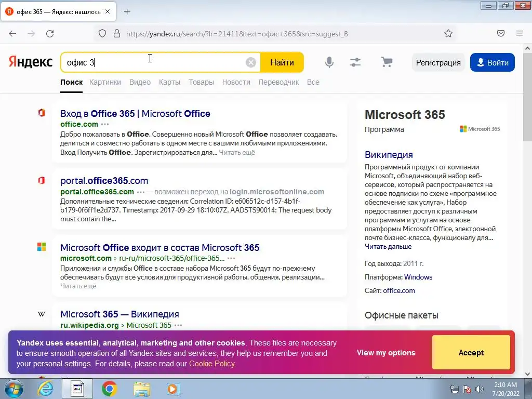Select the Поиск tab

click(72, 82)
